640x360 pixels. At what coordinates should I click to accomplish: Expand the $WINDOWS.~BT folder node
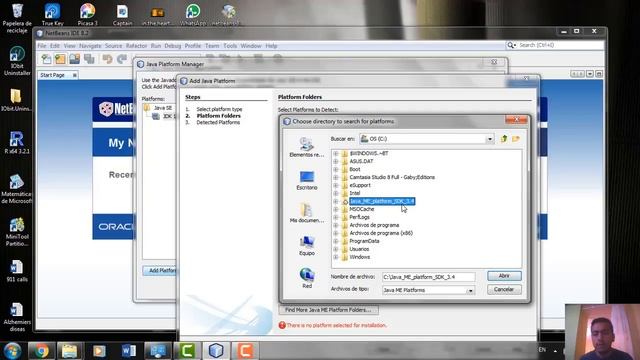coord(336,153)
